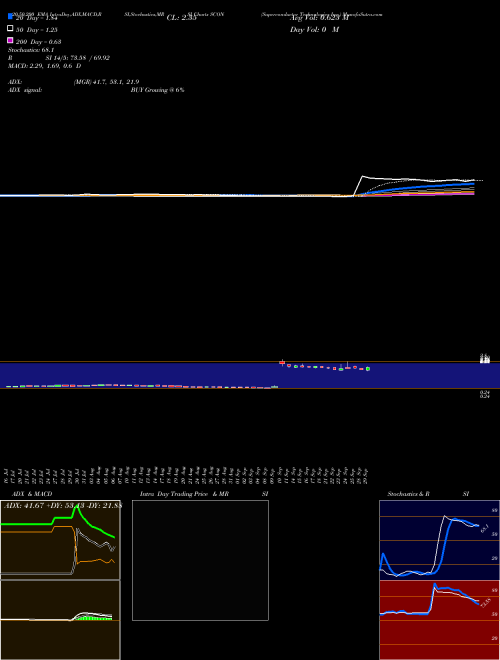The image size is (500, 660).
Task: Click the 68.1 label on Stochastics line
Action: (484, 528)
